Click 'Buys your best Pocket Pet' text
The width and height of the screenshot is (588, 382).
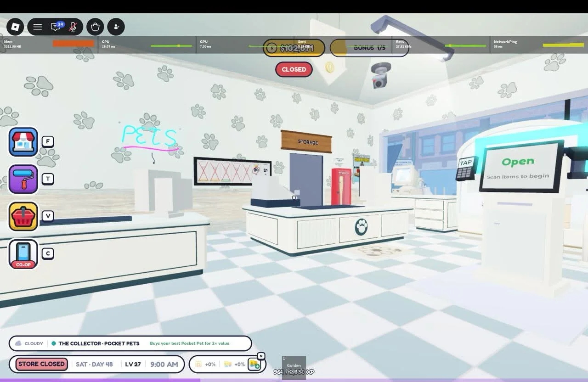(x=189, y=343)
